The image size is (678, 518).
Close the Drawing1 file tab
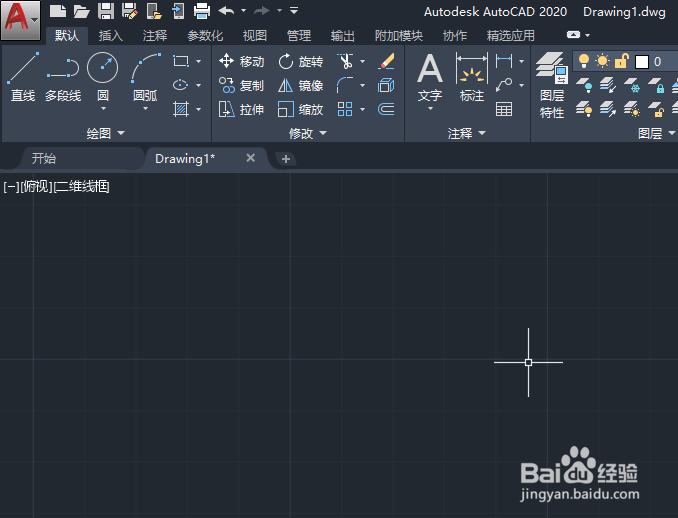pos(250,158)
